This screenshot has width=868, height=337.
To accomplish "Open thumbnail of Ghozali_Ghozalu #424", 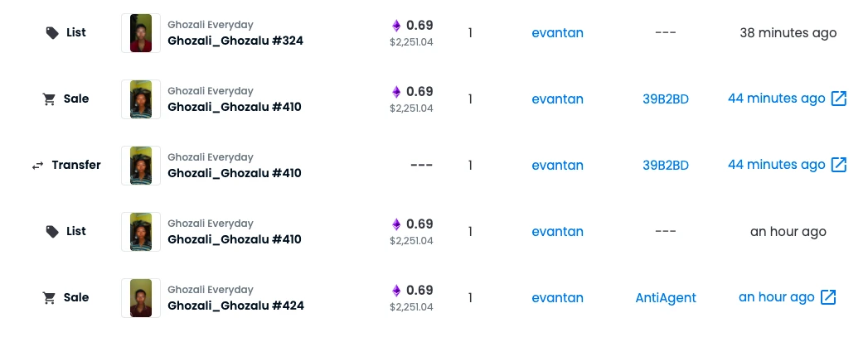I will (x=141, y=298).
